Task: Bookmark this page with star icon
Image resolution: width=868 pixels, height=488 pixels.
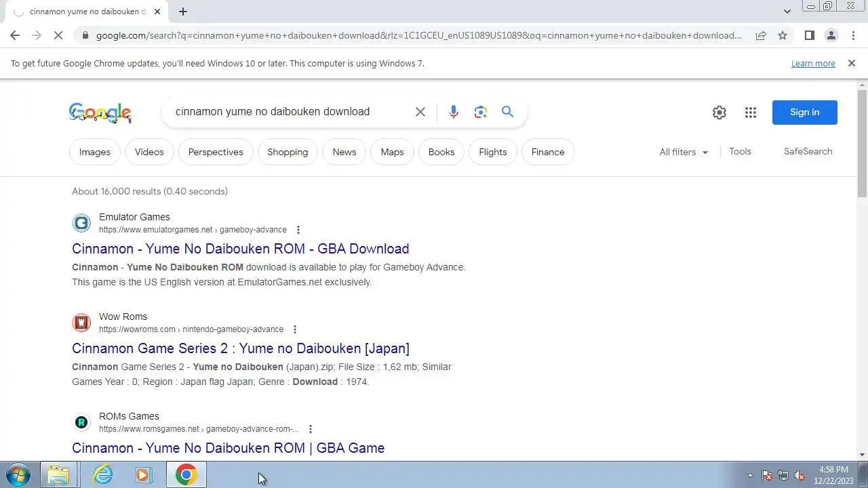Action: pyautogui.click(x=783, y=35)
